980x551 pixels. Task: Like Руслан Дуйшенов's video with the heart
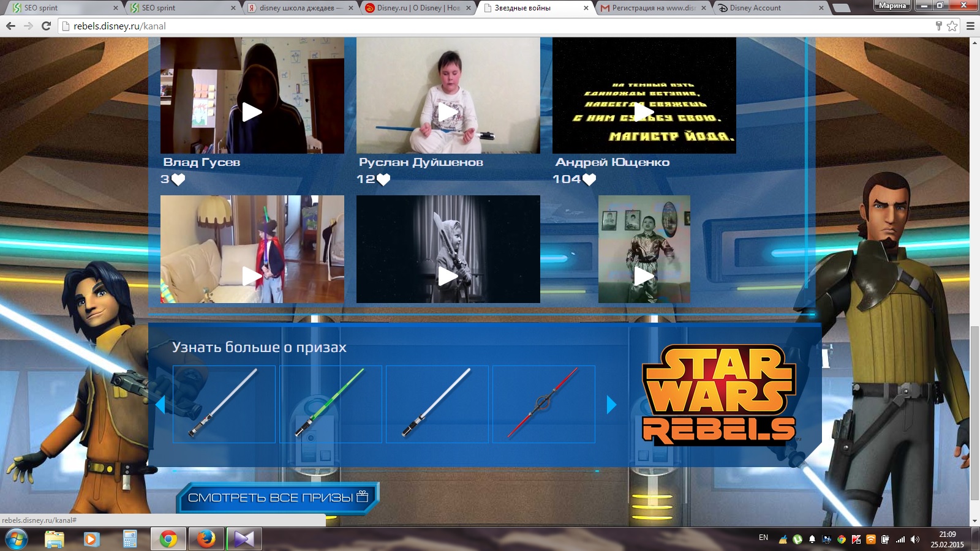pos(383,179)
